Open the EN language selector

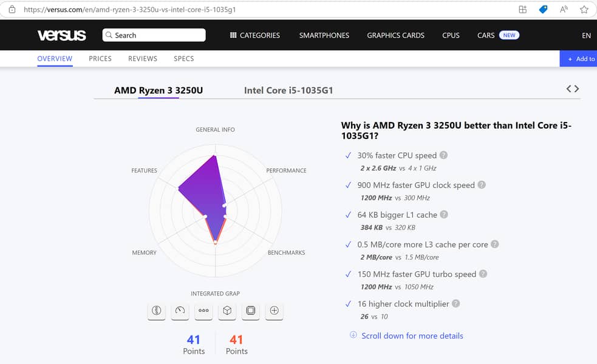pos(586,35)
